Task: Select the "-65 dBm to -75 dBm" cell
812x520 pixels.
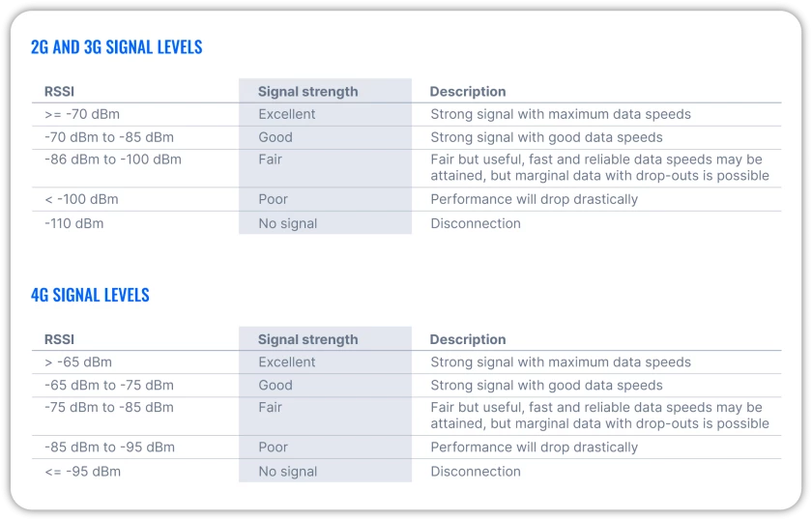Action: tap(109, 385)
